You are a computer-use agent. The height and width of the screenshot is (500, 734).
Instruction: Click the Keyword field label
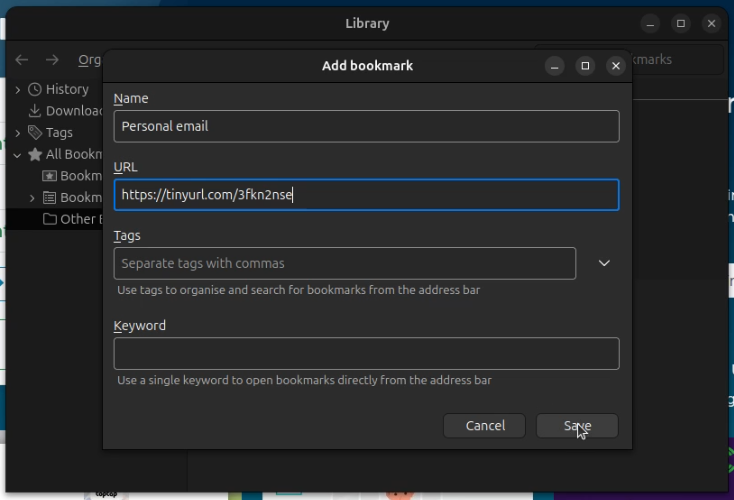tap(139, 326)
